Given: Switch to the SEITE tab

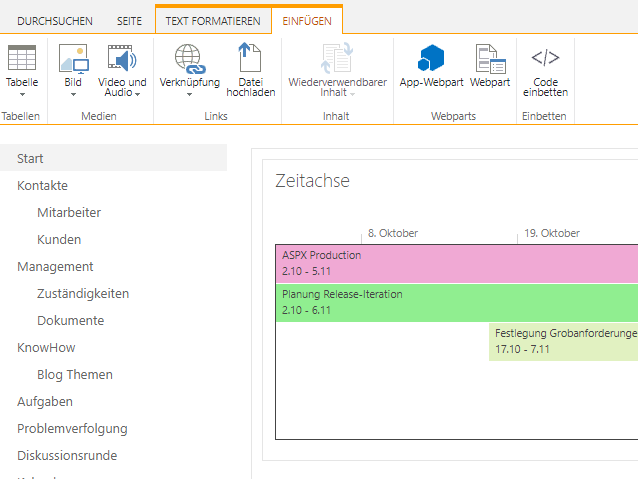Looking at the screenshot, I should point(129,20).
